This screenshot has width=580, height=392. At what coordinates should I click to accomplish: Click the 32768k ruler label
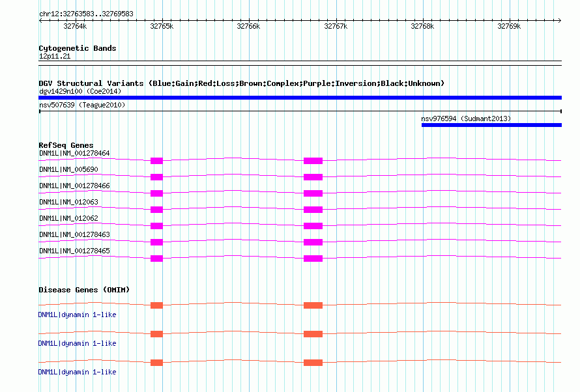pyautogui.click(x=422, y=26)
